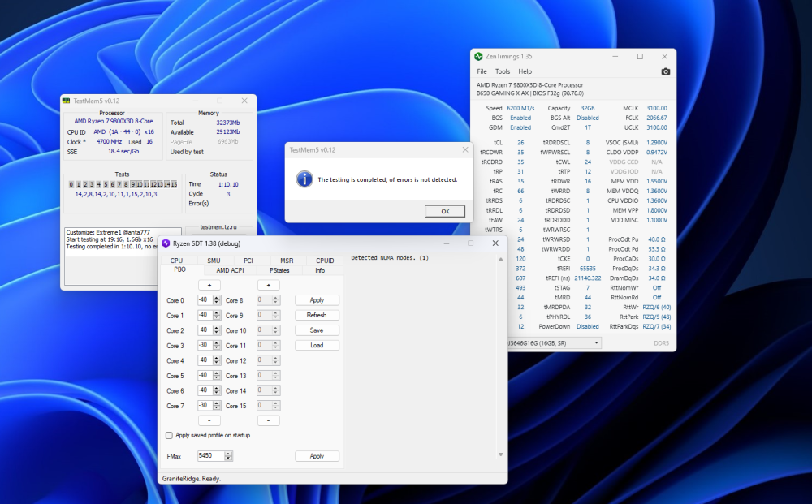Click the Refresh button in Ryzen SDT

(317, 315)
